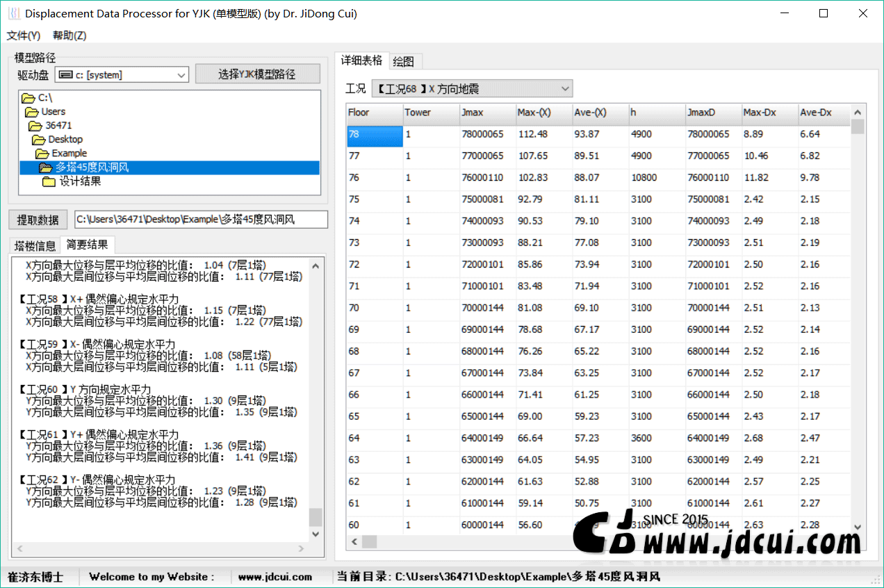Select the Desktop folder icon in tree
Image resolution: width=884 pixels, height=588 pixels.
pyautogui.click(x=38, y=140)
